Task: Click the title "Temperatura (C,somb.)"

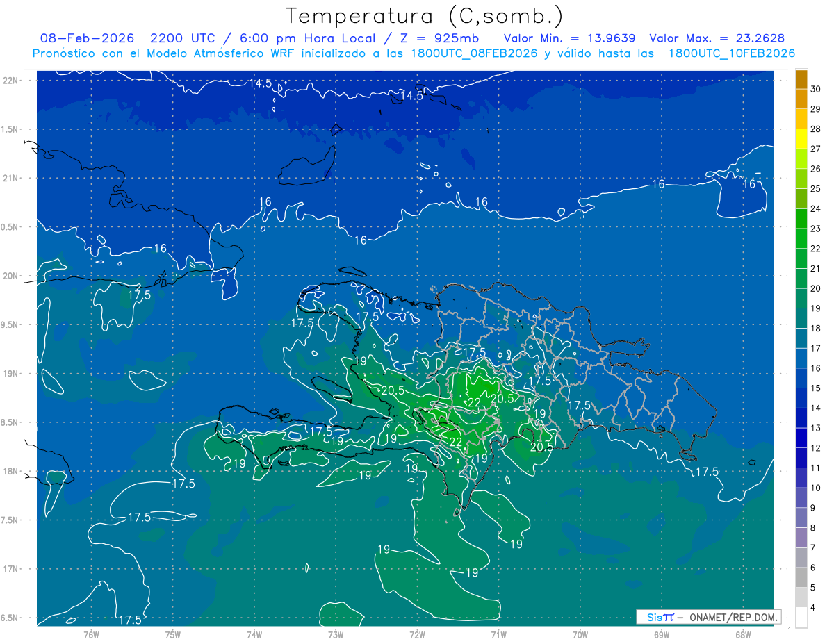Action: pos(424,16)
